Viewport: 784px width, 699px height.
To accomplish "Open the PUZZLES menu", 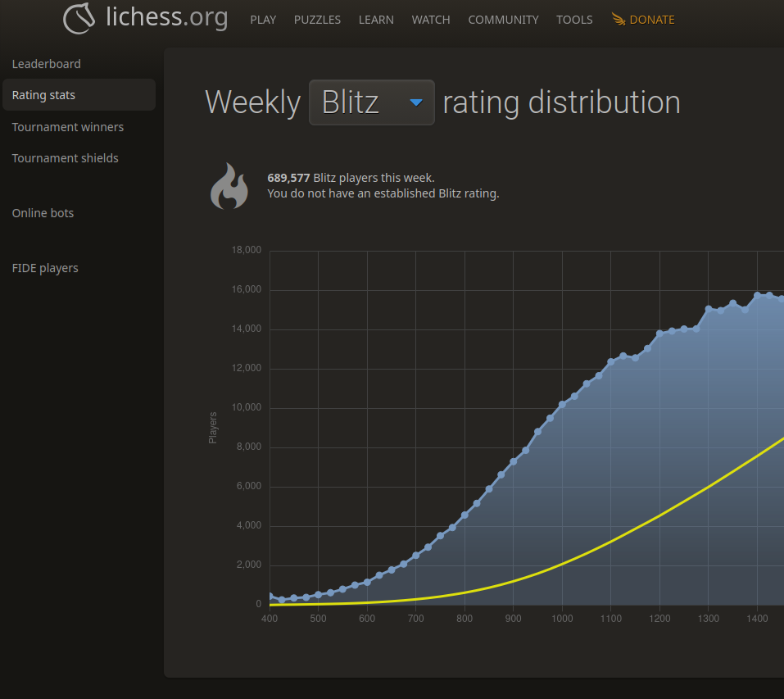I will (317, 20).
